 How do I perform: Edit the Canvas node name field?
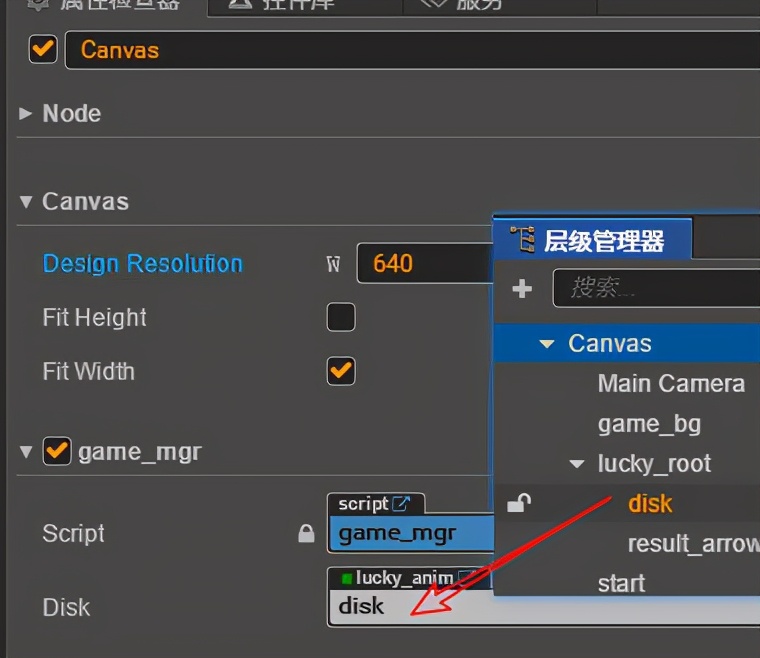coord(412,50)
